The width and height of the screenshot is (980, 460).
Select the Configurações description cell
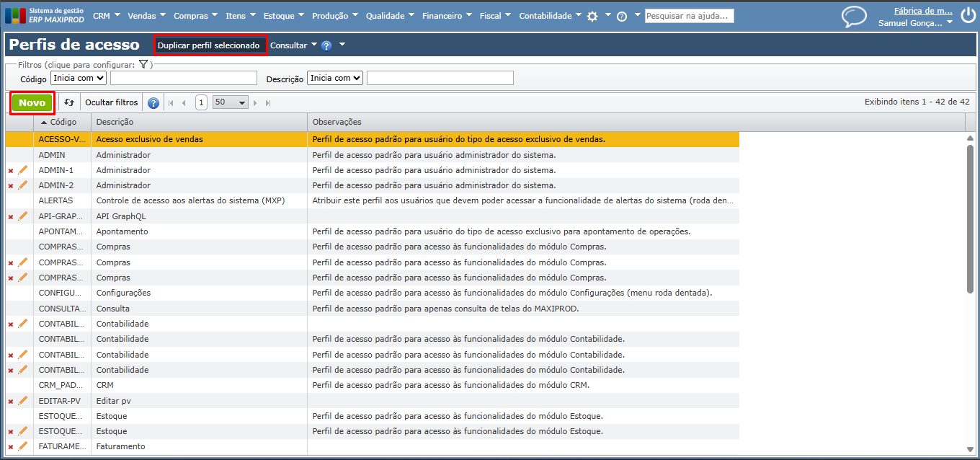200,293
